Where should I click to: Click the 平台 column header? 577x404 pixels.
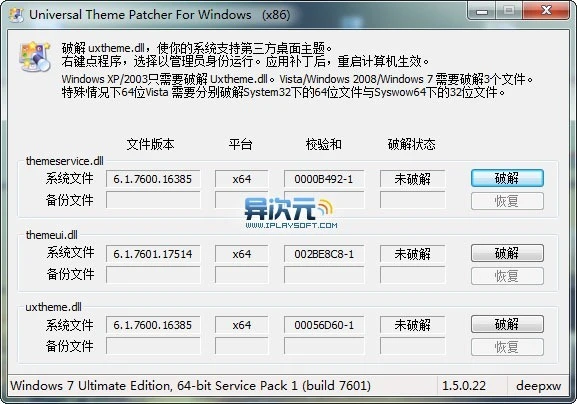pyautogui.click(x=240, y=144)
